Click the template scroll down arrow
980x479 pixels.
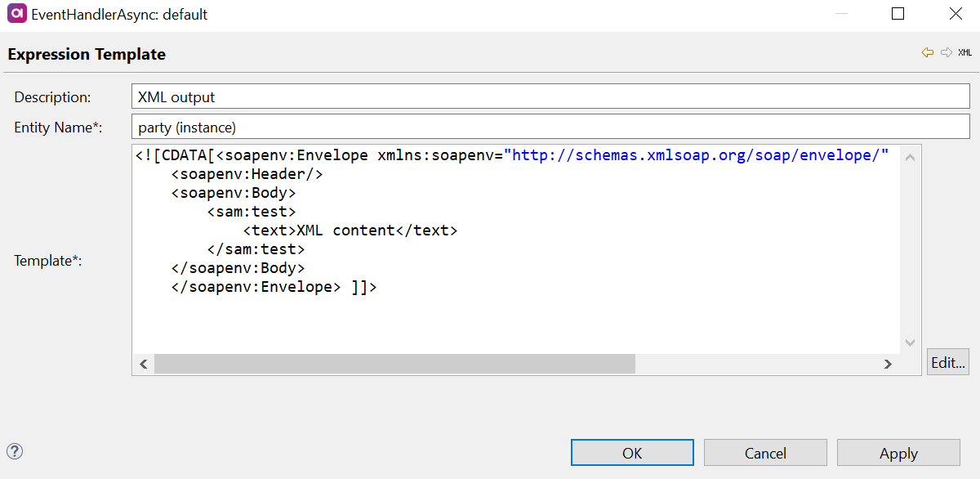pos(911,343)
